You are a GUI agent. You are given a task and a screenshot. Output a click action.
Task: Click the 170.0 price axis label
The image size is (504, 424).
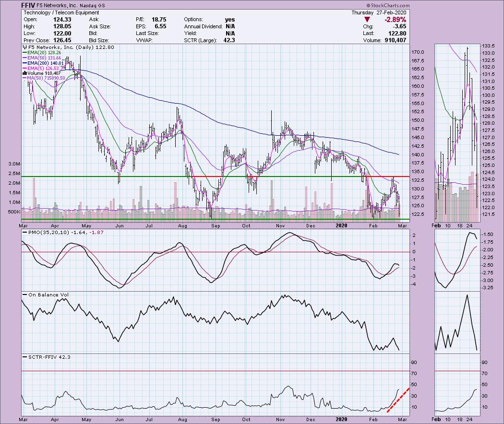(418, 52)
